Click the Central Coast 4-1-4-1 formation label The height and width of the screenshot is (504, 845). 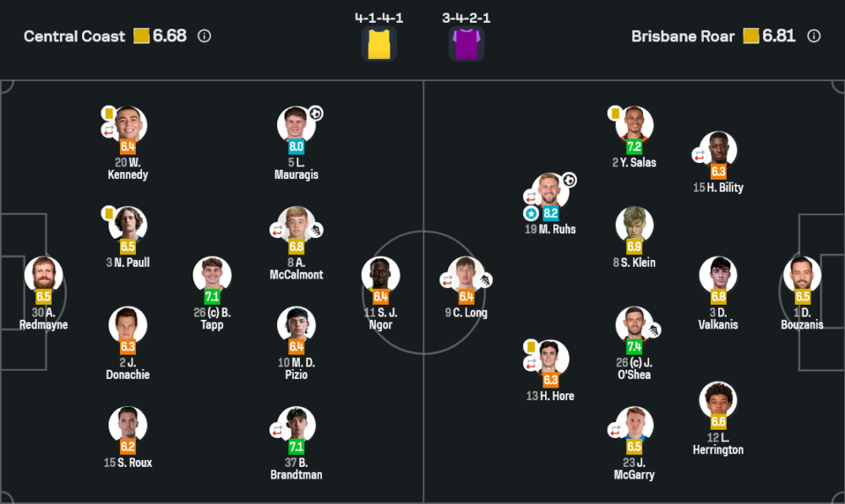379,17
